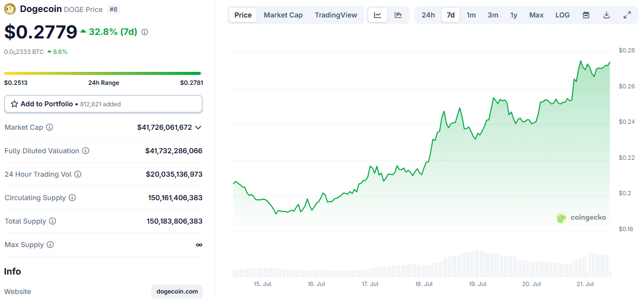Image resolution: width=644 pixels, height=299 pixels.
Task: Click the 15. Jul date axis label
Action: click(x=262, y=284)
